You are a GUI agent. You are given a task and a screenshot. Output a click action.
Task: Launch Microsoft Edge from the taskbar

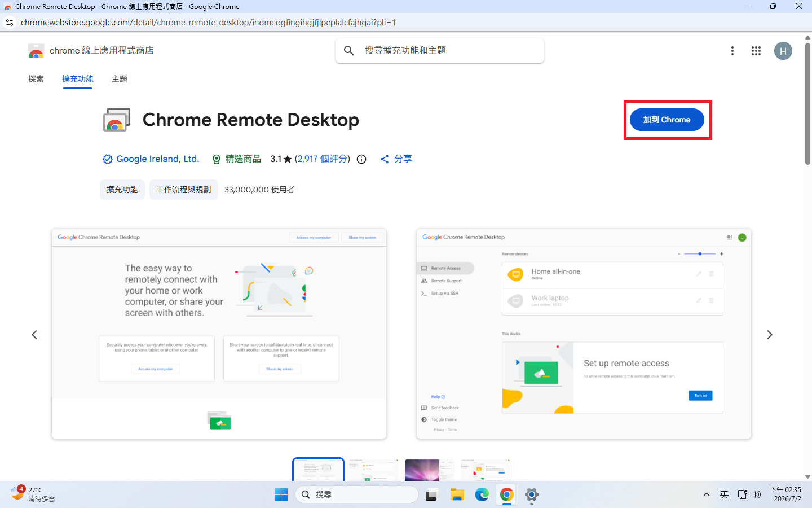point(482,494)
